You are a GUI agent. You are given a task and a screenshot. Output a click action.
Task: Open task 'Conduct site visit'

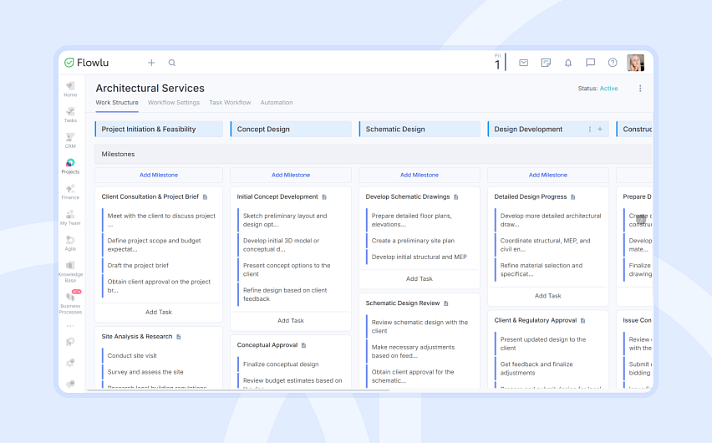coord(132,356)
